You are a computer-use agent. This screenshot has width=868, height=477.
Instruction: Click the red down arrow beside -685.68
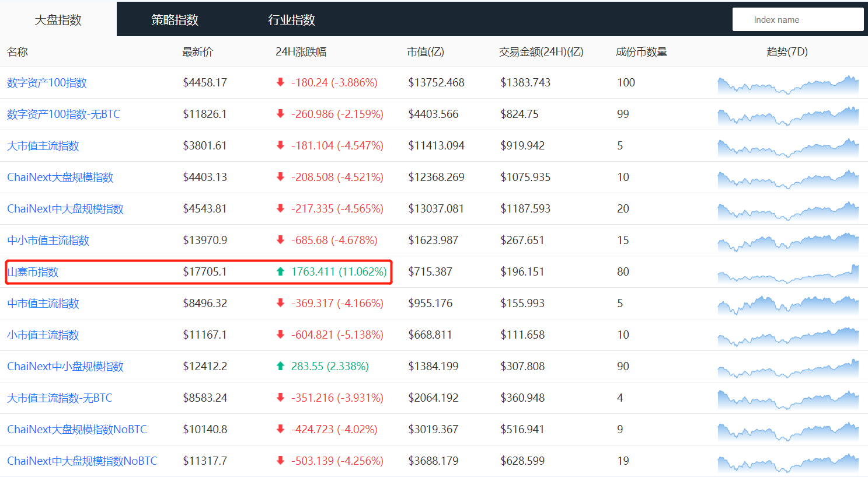(280, 240)
